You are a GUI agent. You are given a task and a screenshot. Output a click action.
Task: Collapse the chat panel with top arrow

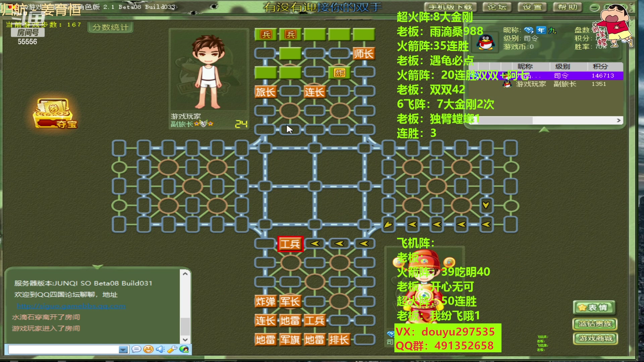pos(97,267)
